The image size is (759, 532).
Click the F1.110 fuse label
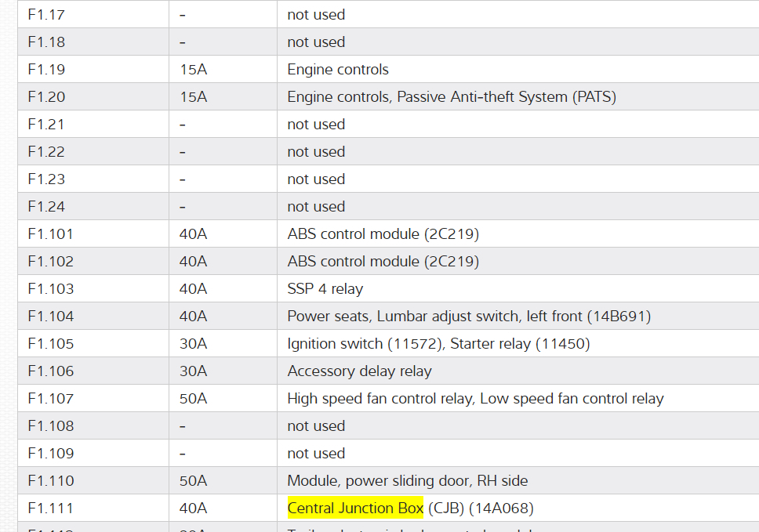[50, 481]
